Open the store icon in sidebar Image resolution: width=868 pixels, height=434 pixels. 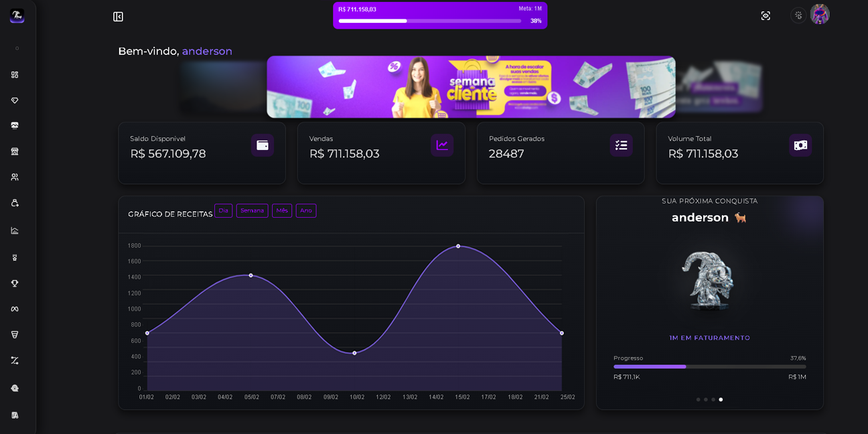(15, 151)
